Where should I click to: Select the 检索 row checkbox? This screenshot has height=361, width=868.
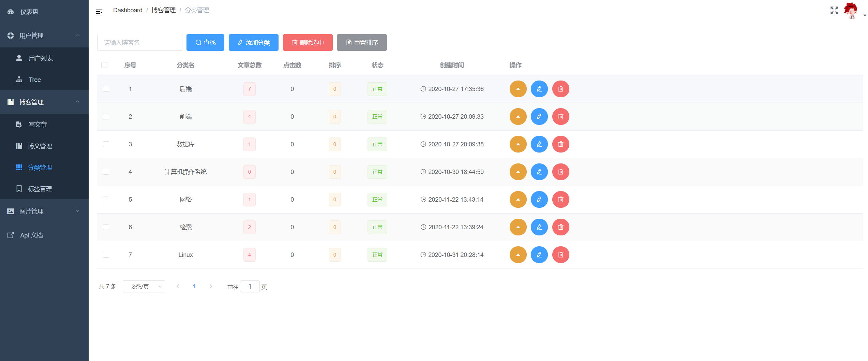[x=106, y=227]
